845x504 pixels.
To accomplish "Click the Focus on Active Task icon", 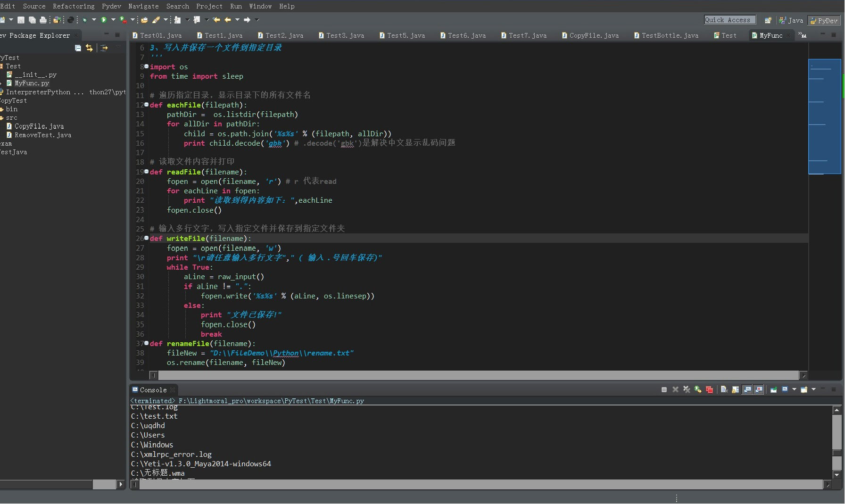I will point(104,48).
